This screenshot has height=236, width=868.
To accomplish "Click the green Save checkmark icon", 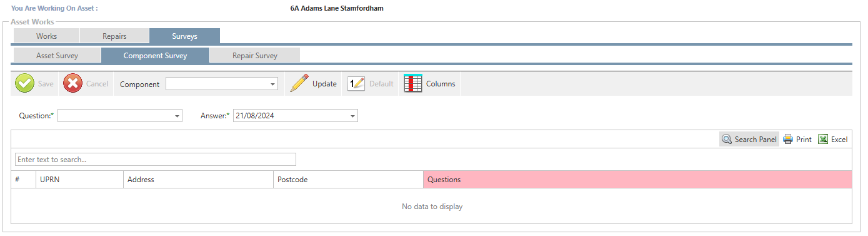I will [25, 83].
